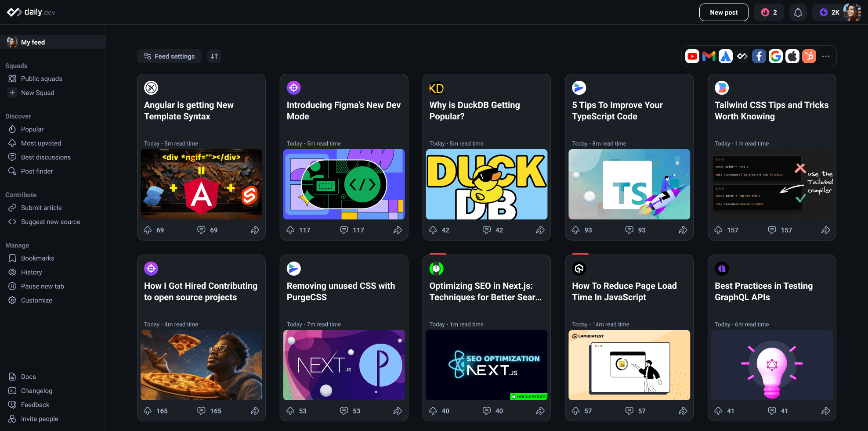Switch to the Popular feed
868x431 pixels.
coord(33,129)
